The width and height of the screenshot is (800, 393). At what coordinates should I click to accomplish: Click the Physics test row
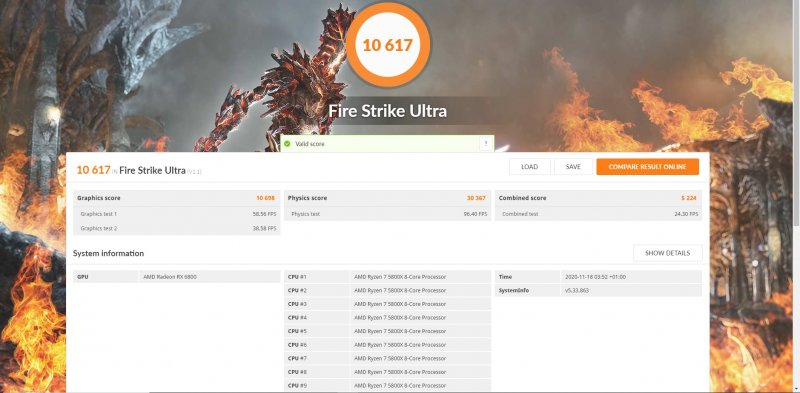click(387, 214)
